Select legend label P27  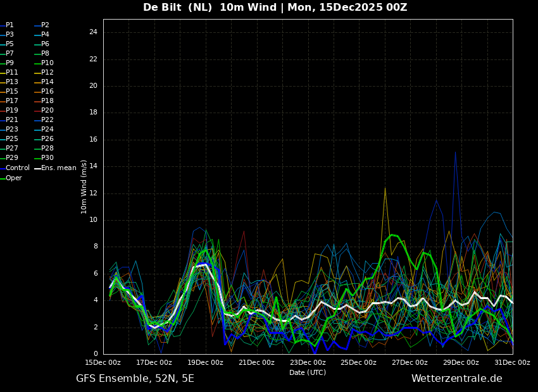point(9,149)
